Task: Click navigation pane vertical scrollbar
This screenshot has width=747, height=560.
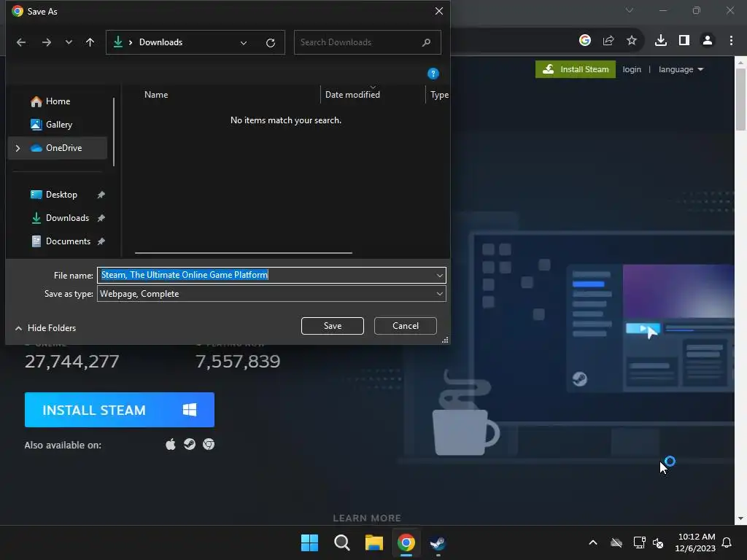Action: click(x=114, y=132)
